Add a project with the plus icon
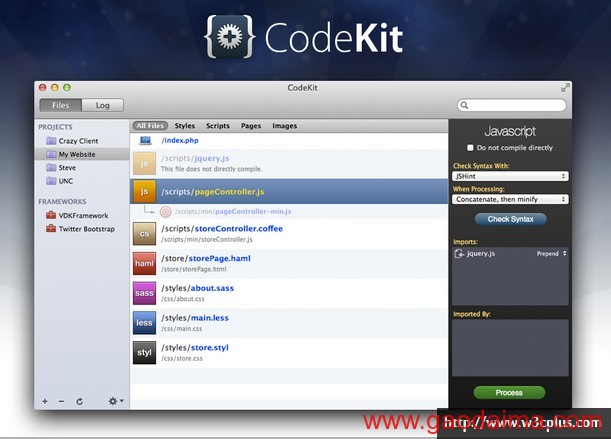Screen dimensions: 611x439 45,401
